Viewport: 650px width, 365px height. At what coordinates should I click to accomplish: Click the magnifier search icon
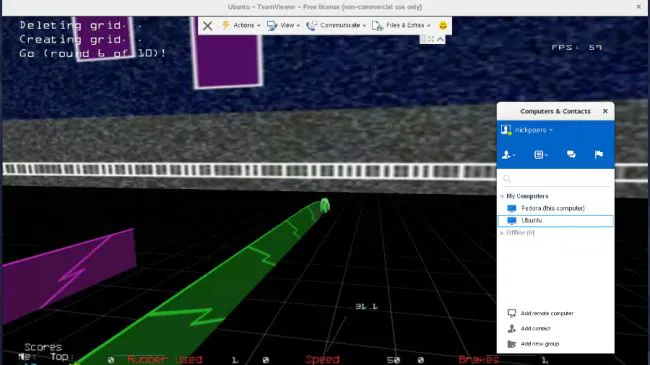[507, 179]
